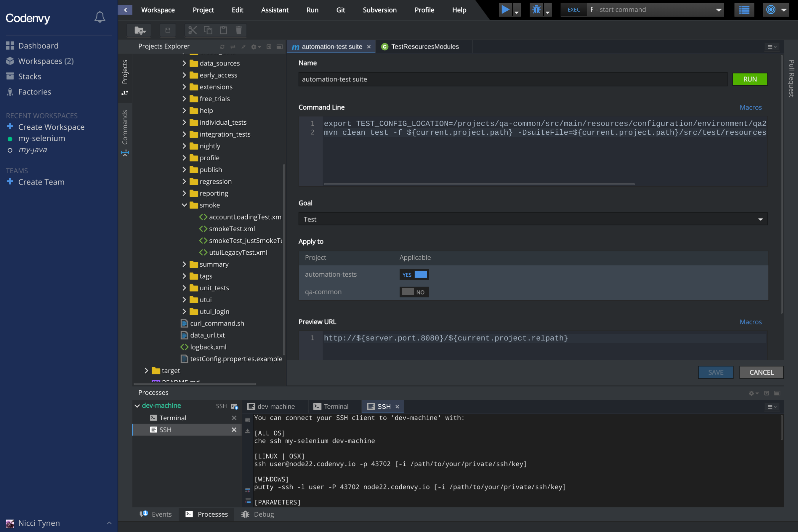The image size is (798, 532).
Task: Click the Projects Explorer settings gear
Action: tap(254, 47)
